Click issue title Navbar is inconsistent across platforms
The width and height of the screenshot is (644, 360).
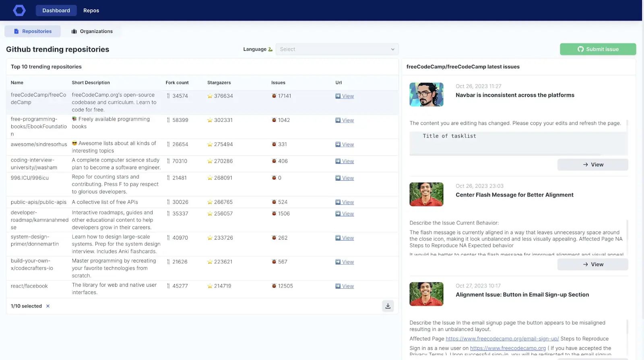pyautogui.click(x=515, y=95)
